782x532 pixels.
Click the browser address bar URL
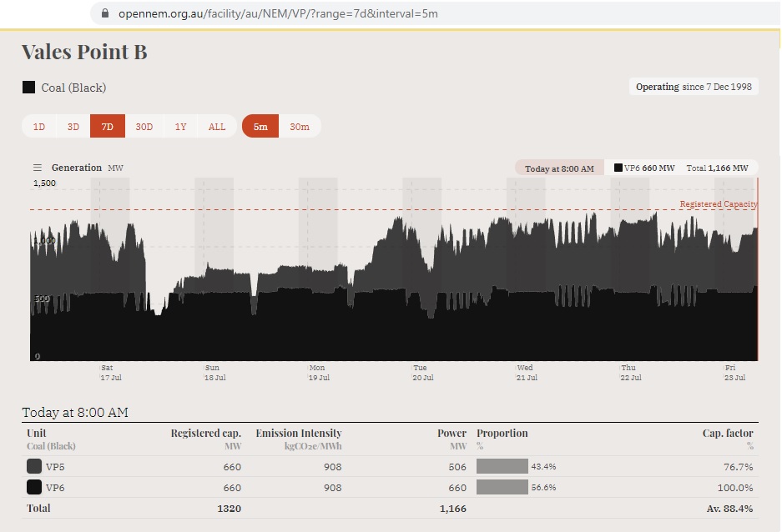click(278, 13)
